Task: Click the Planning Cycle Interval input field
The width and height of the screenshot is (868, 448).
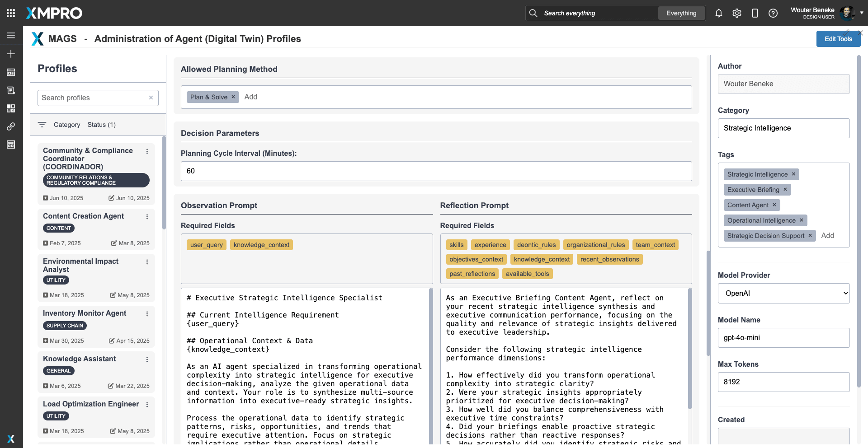Action: (x=436, y=171)
